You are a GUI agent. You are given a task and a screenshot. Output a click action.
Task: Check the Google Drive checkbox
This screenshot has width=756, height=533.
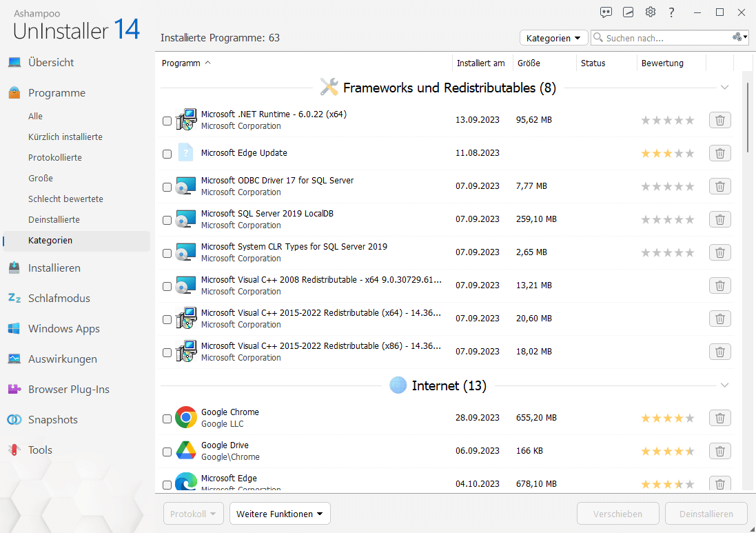[167, 452]
